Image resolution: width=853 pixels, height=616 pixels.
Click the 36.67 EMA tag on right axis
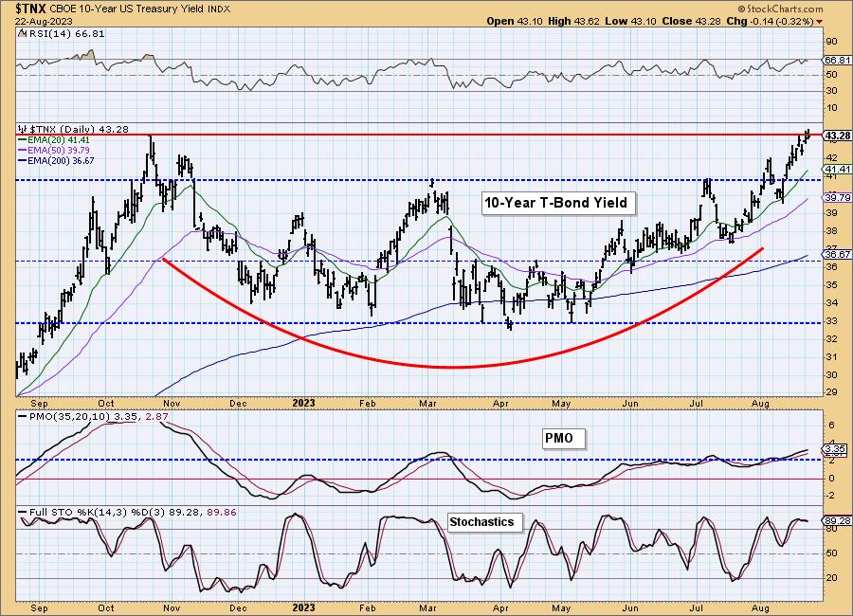[837, 254]
